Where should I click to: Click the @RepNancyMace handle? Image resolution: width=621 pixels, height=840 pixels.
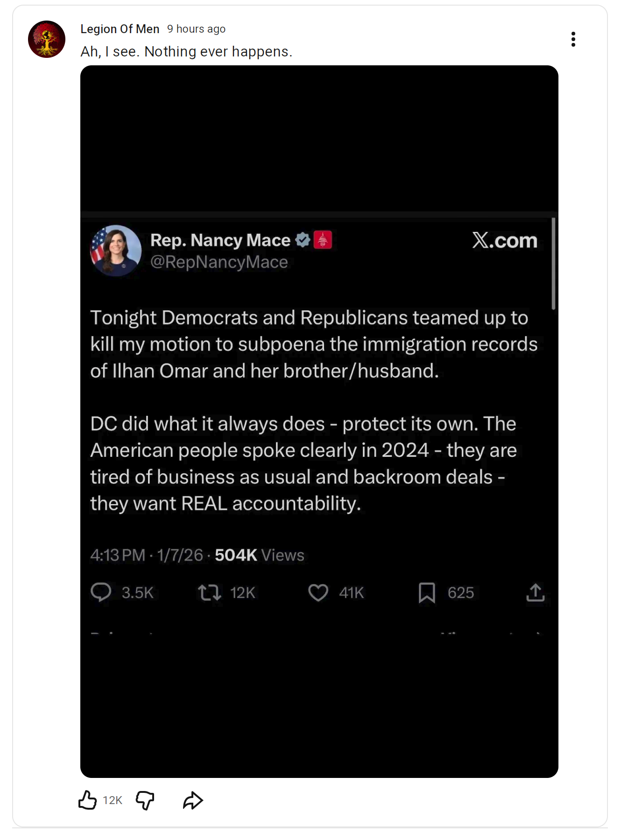(x=219, y=262)
